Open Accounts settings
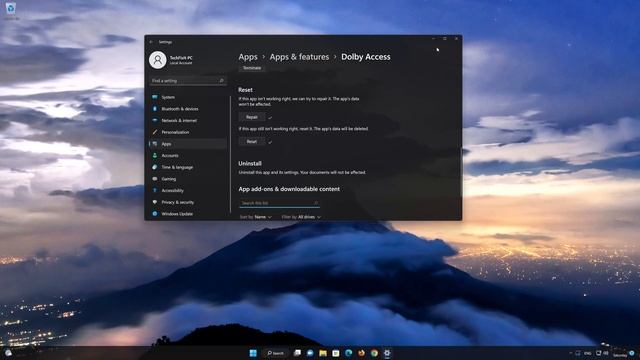This screenshot has height=360, width=640. click(x=189, y=156)
